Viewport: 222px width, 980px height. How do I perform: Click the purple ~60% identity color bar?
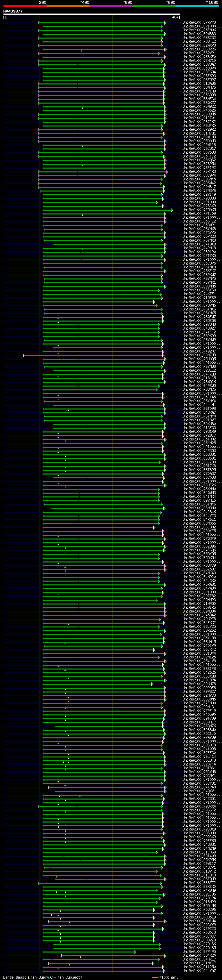[111, 6]
